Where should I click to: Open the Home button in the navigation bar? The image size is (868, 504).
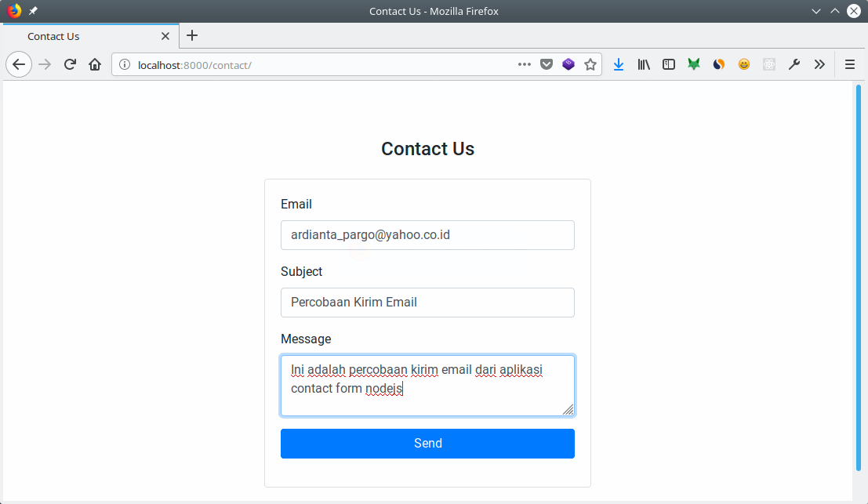[x=95, y=64]
